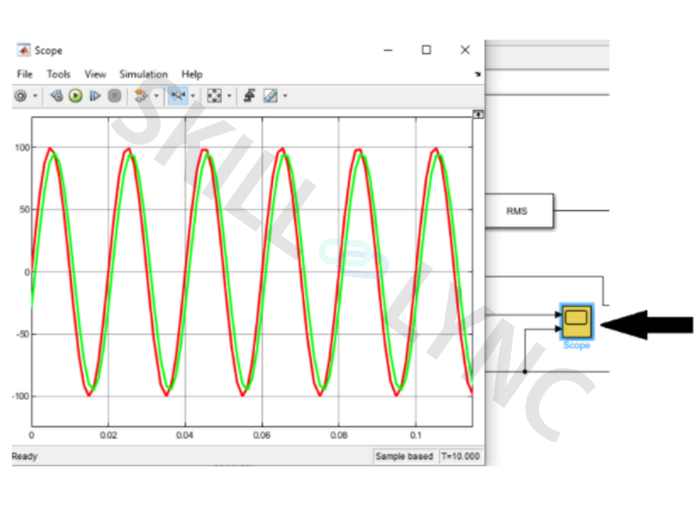This screenshot has height=514, width=700.
Task: Click the gray stop simulation button
Action: click(114, 96)
